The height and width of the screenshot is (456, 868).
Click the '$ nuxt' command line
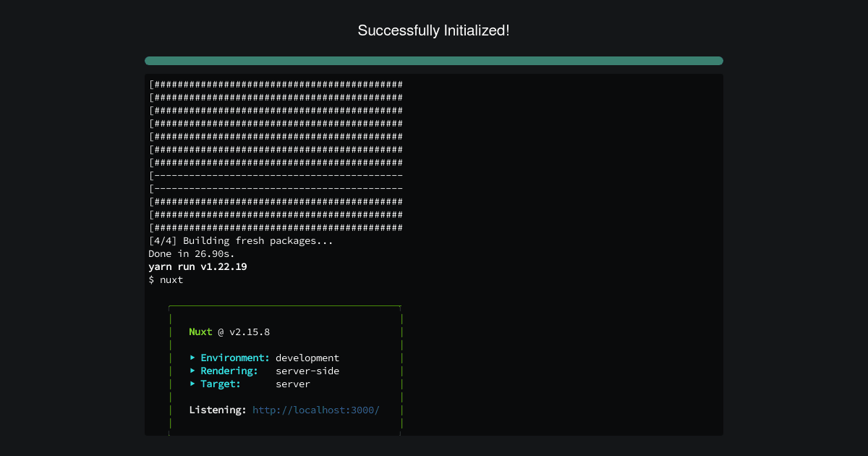166,280
